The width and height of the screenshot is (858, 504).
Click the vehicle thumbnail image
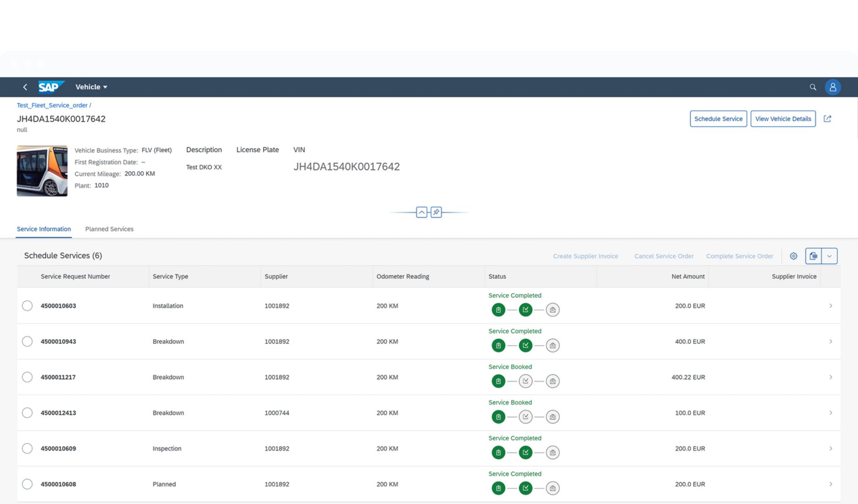pyautogui.click(x=42, y=171)
